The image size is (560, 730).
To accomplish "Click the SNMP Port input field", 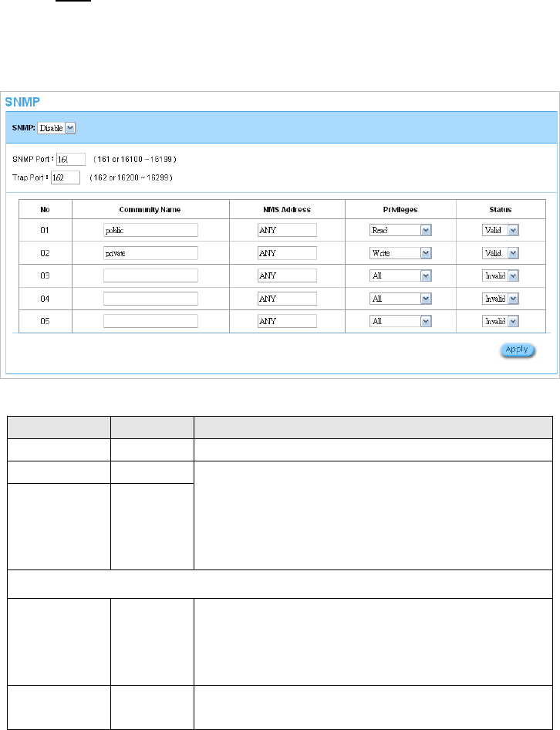I will pyautogui.click(x=71, y=159).
